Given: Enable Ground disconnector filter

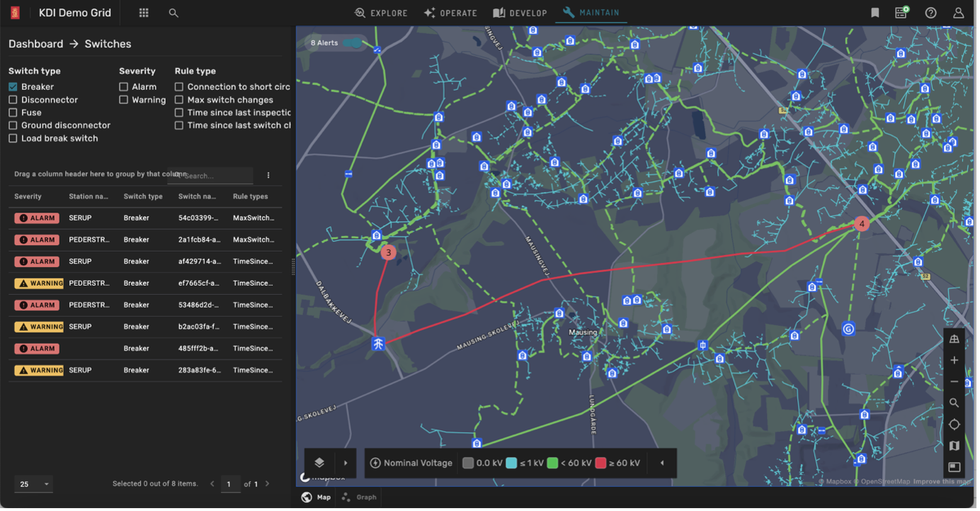Looking at the screenshot, I should click(13, 126).
